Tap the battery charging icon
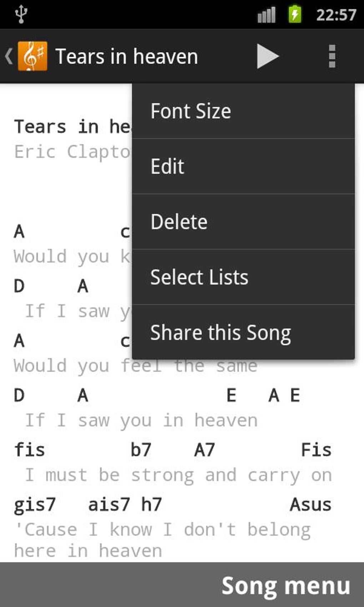The image size is (364, 607). 294,14
